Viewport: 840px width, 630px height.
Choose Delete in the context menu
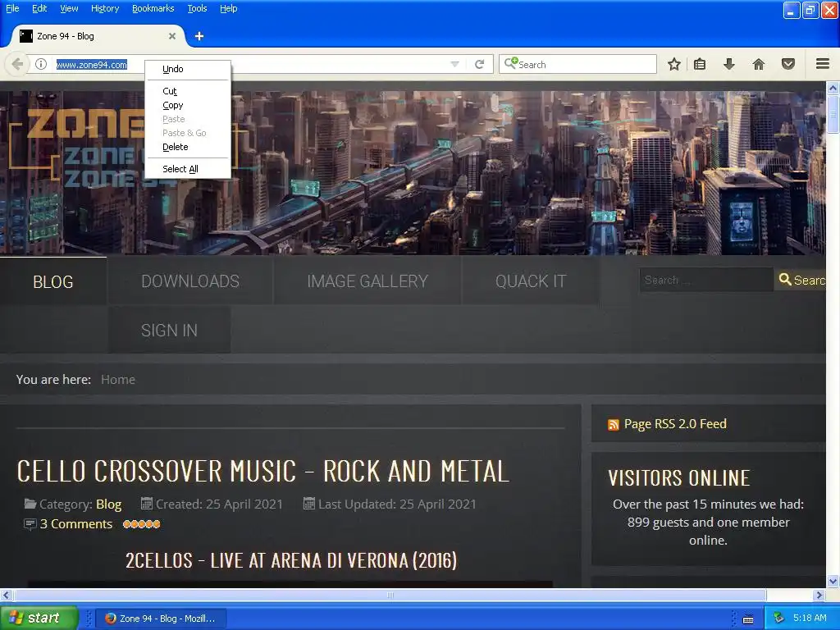coord(188,147)
